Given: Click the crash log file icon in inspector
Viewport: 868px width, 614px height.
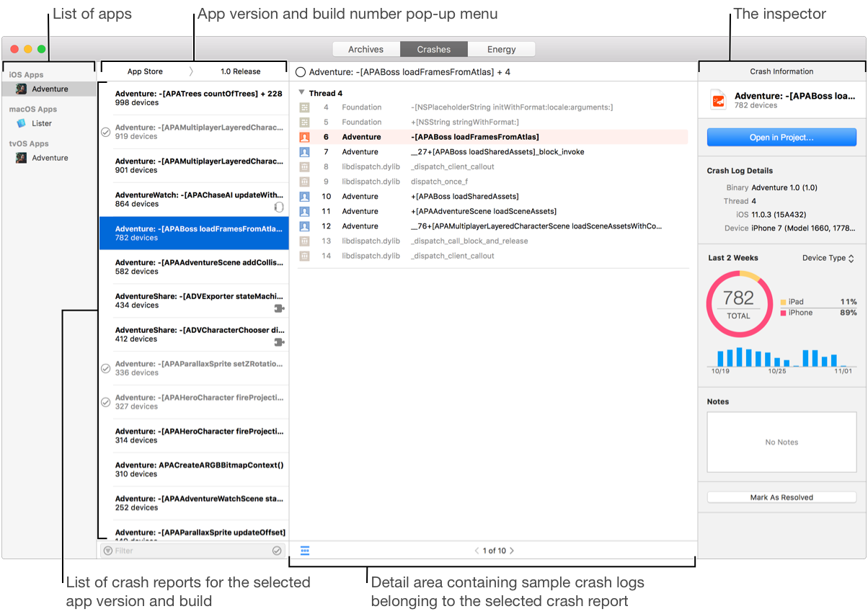Looking at the screenshot, I should coord(718,99).
